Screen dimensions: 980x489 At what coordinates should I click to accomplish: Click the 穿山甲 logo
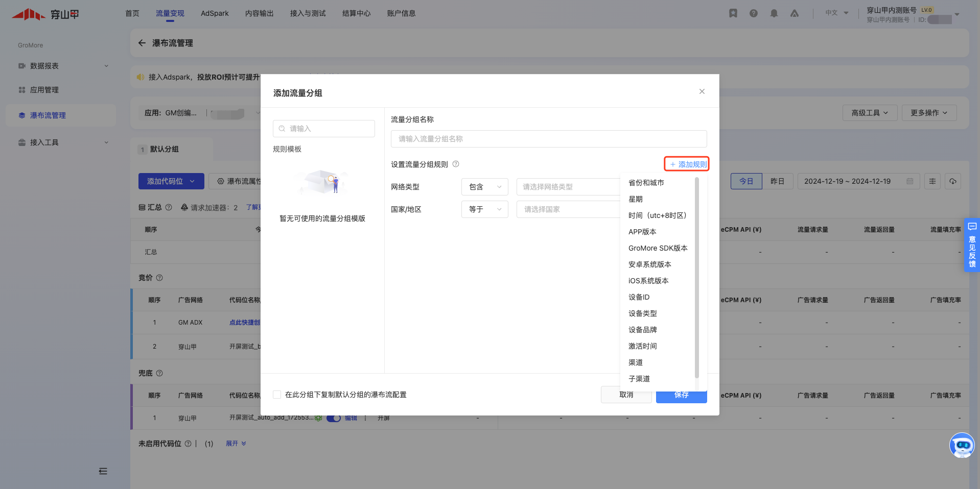[x=45, y=14]
